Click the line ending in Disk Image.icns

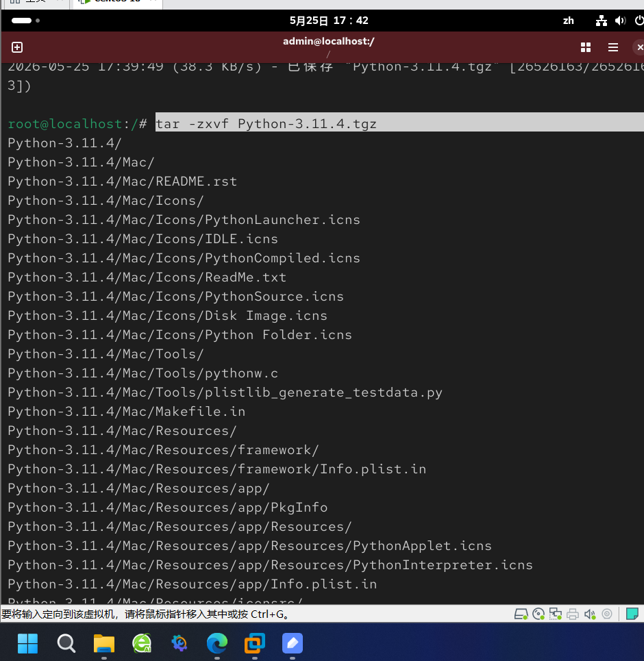point(167,316)
